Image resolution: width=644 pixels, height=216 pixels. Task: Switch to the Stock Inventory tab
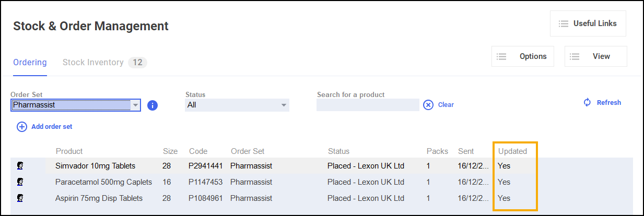(x=93, y=63)
